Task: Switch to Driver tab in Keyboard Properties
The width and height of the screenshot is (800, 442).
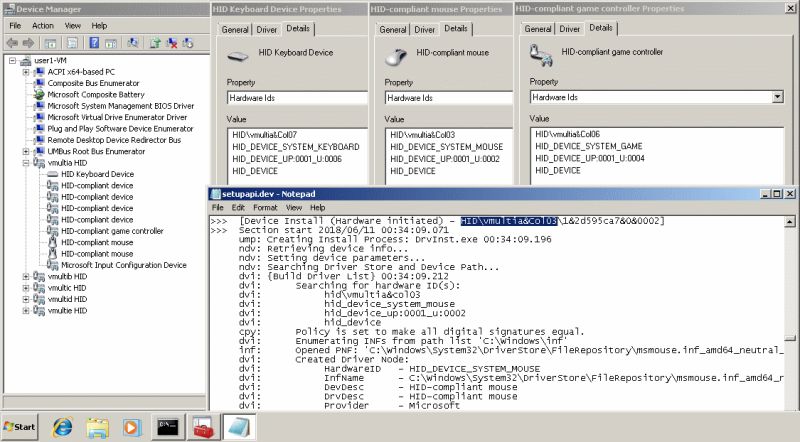Action: tap(267, 30)
